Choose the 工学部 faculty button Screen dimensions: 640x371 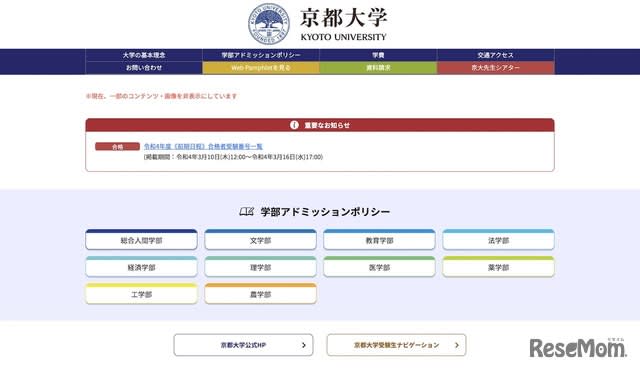click(x=141, y=293)
